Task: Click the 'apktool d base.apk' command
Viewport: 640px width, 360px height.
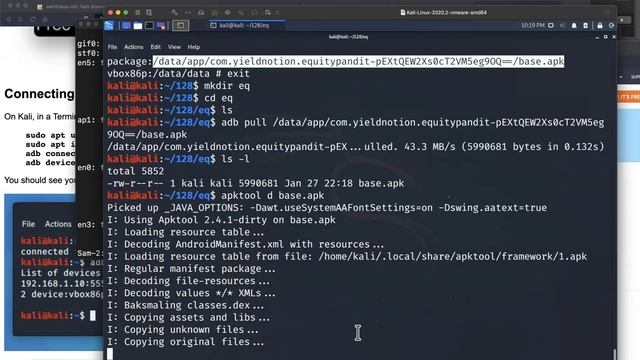Action: click(x=273, y=196)
